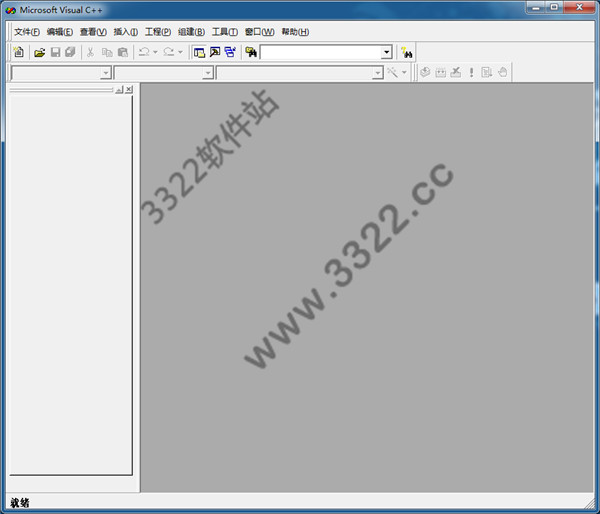Screen dimensions: 600x514
Task: Open the 工程(P) menu
Action: pyautogui.click(x=158, y=32)
